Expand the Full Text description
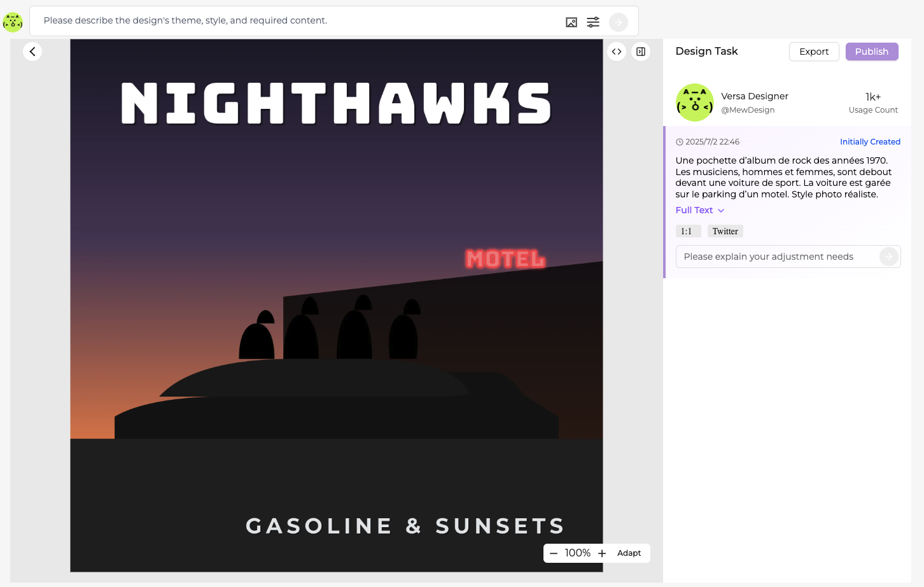 click(x=699, y=210)
